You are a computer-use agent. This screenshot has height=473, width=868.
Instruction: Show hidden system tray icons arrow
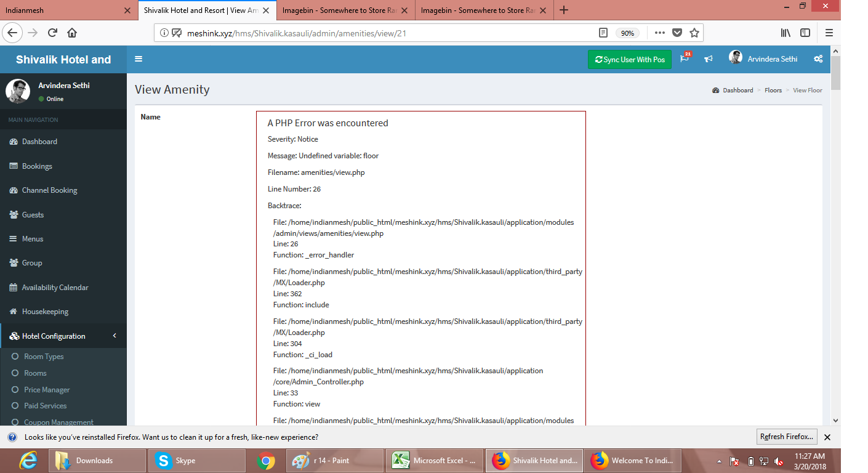[719, 461]
